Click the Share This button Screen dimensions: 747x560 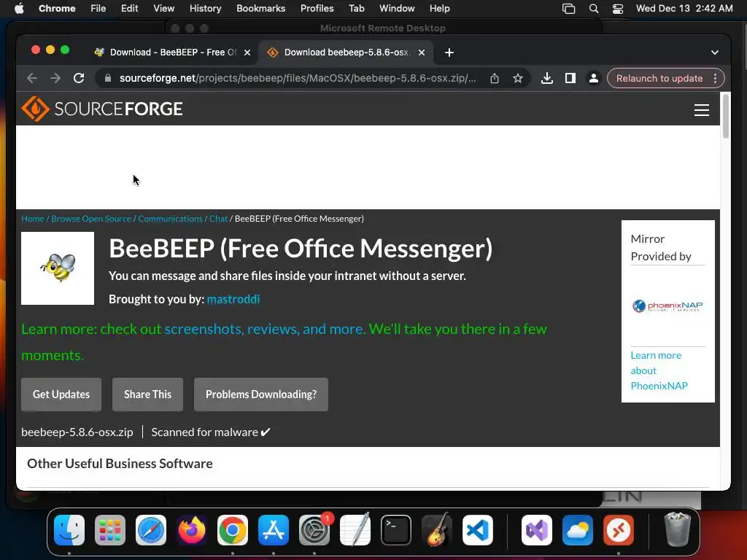[147, 394]
